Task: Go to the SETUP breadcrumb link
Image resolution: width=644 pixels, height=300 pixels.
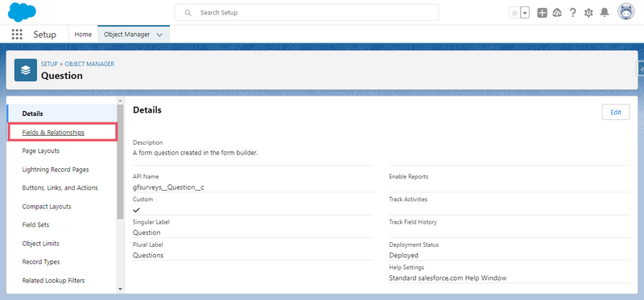Action: (x=49, y=64)
